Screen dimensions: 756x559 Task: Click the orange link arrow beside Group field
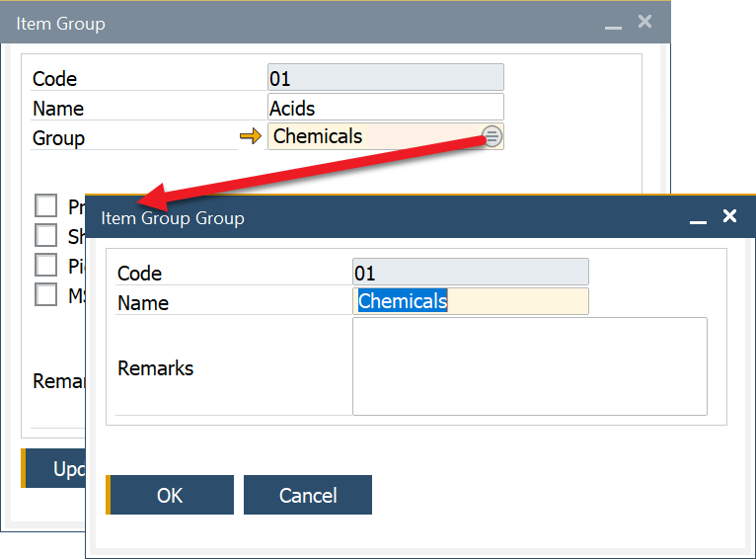click(251, 136)
